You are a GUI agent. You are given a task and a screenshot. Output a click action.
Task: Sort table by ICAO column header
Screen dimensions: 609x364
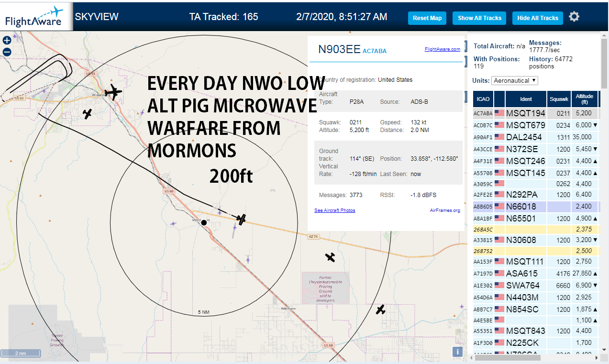[483, 99]
